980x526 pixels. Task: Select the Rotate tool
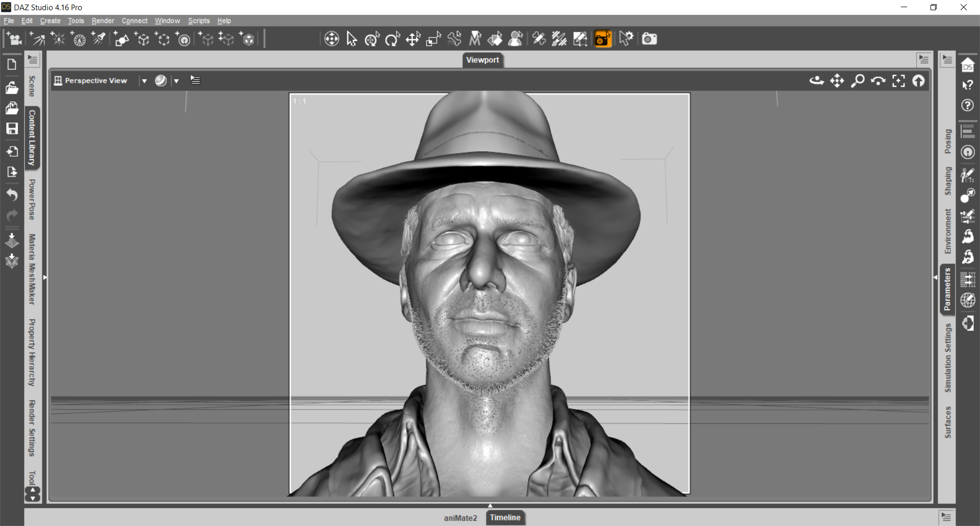pos(393,39)
